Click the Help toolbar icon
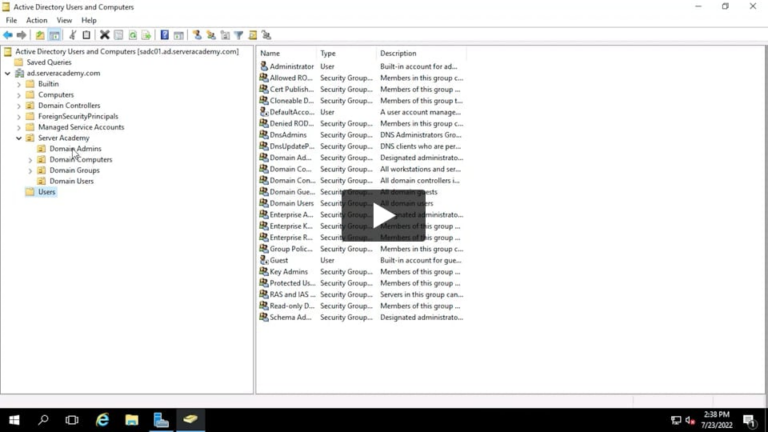The image size is (768, 432). [x=165, y=35]
